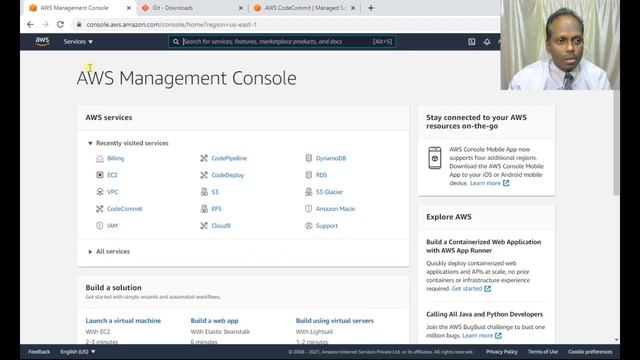
Task: Open the VPC service link
Action: pos(113,192)
